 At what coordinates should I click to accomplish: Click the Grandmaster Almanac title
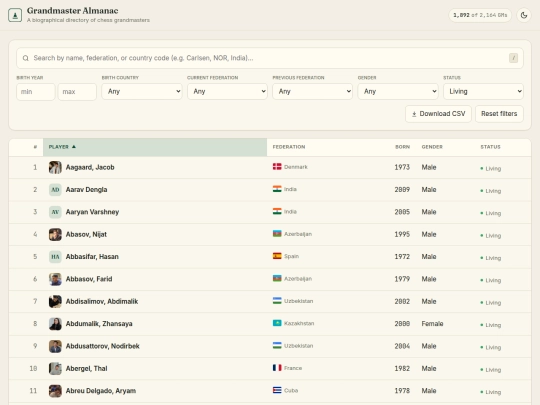72,11
